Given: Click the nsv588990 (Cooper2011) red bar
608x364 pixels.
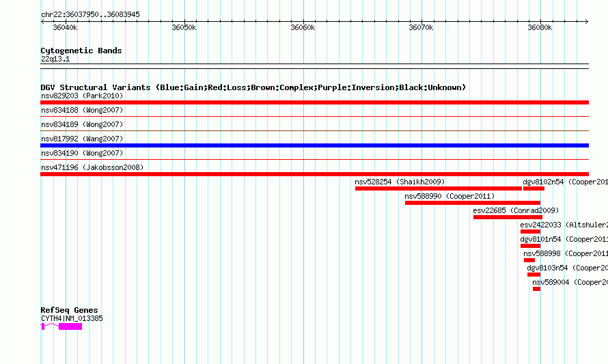Looking at the screenshot, I should click(x=473, y=203).
